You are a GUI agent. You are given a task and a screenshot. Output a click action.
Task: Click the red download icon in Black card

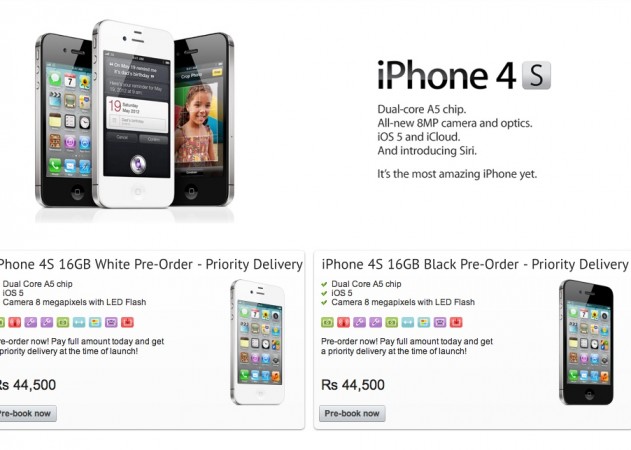[456, 322]
